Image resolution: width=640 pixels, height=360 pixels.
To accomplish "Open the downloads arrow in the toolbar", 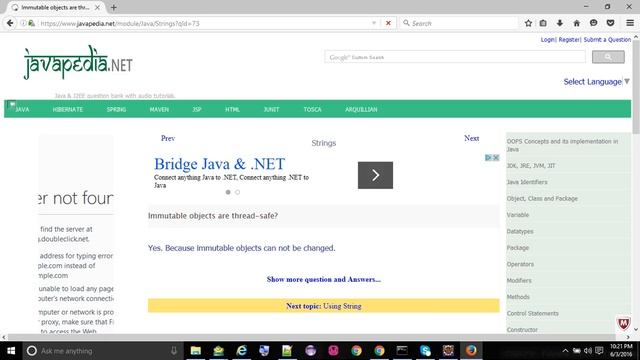I will click(x=560, y=23).
